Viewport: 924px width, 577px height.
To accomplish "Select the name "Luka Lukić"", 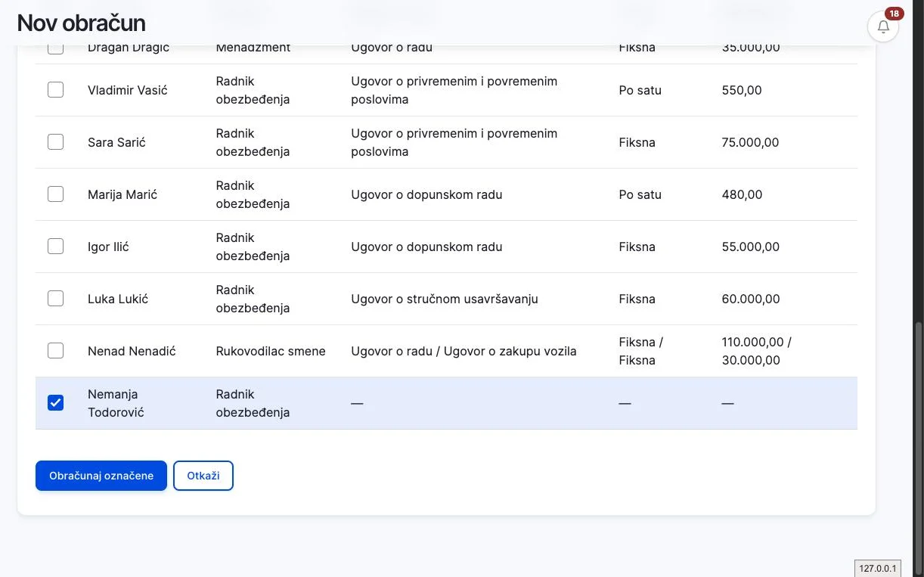I will (118, 299).
